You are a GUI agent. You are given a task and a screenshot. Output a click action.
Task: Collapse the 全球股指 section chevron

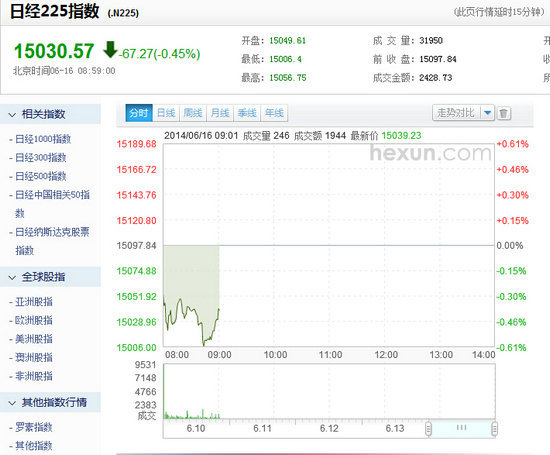pyautogui.click(x=12, y=277)
